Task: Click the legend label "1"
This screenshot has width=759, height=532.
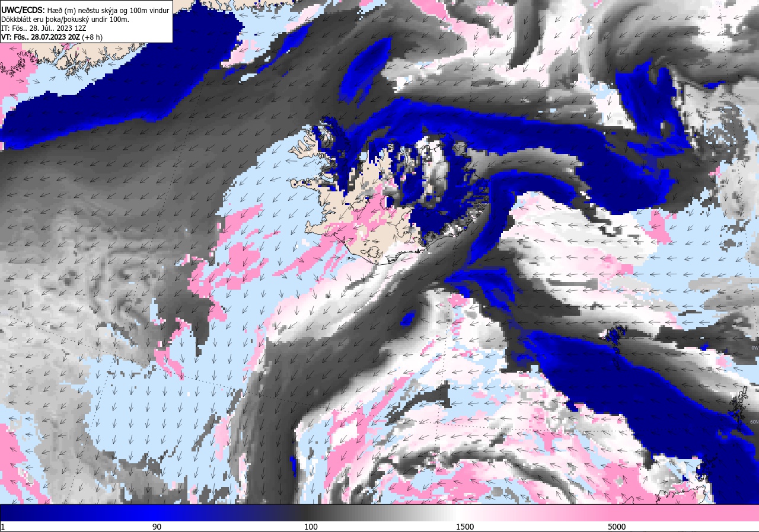Action: [3, 527]
